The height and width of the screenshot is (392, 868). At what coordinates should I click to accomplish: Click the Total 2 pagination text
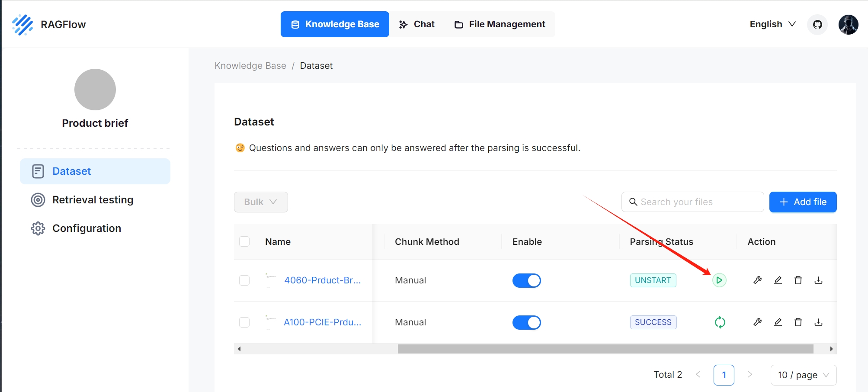pos(668,375)
